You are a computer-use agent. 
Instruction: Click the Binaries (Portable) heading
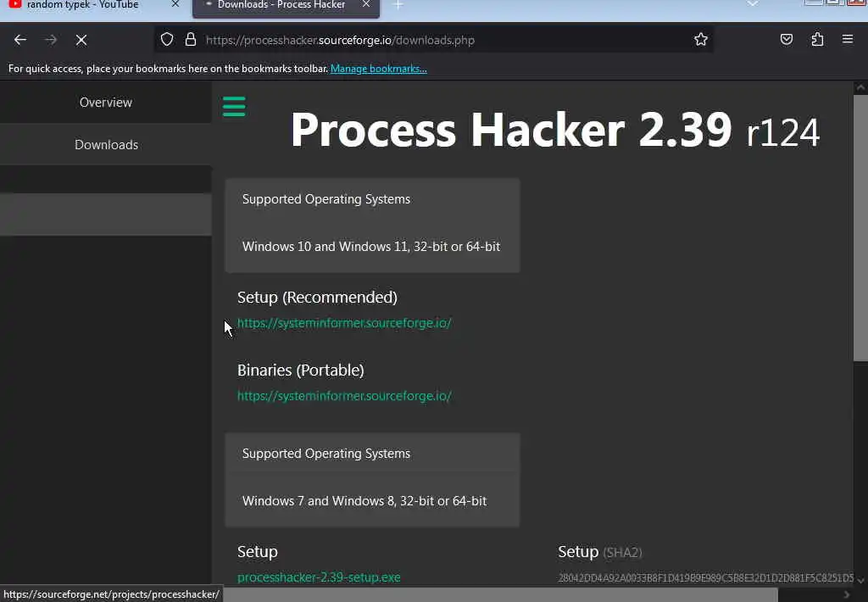[x=301, y=370]
